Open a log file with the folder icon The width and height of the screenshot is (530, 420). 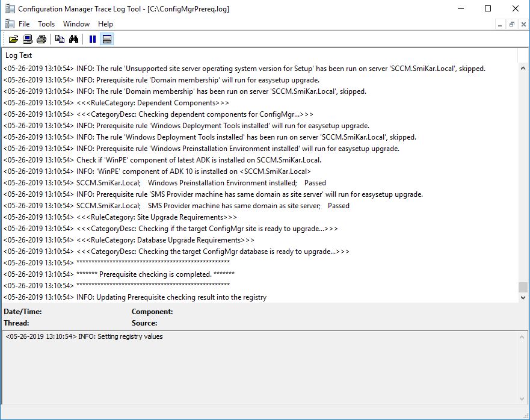pyautogui.click(x=13, y=39)
